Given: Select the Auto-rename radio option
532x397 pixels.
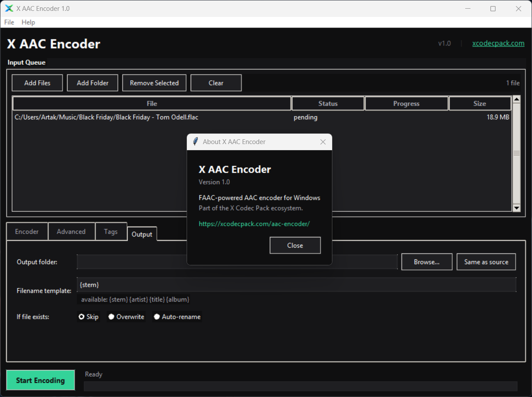Looking at the screenshot, I should [x=177, y=317].
